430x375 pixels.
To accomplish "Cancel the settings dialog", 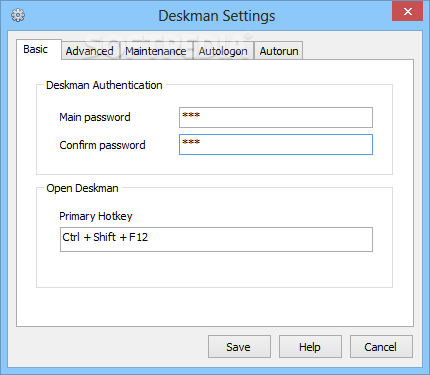I will [381, 347].
